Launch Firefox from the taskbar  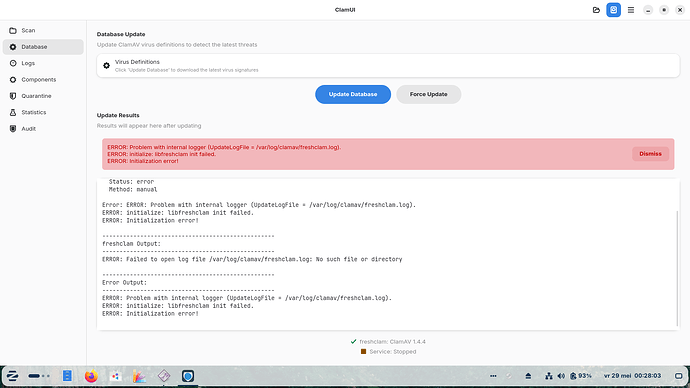tap(91, 376)
